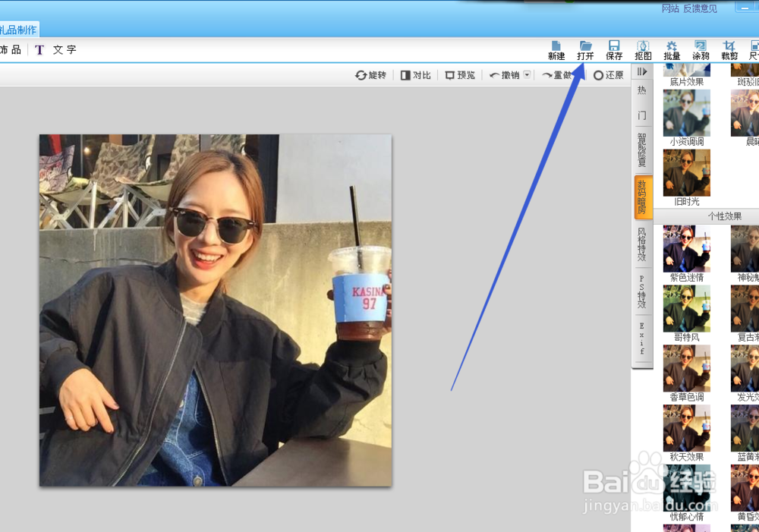This screenshot has width=759, height=532.
Task: Open the 饰品 menu item
Action: click(11, 50)
